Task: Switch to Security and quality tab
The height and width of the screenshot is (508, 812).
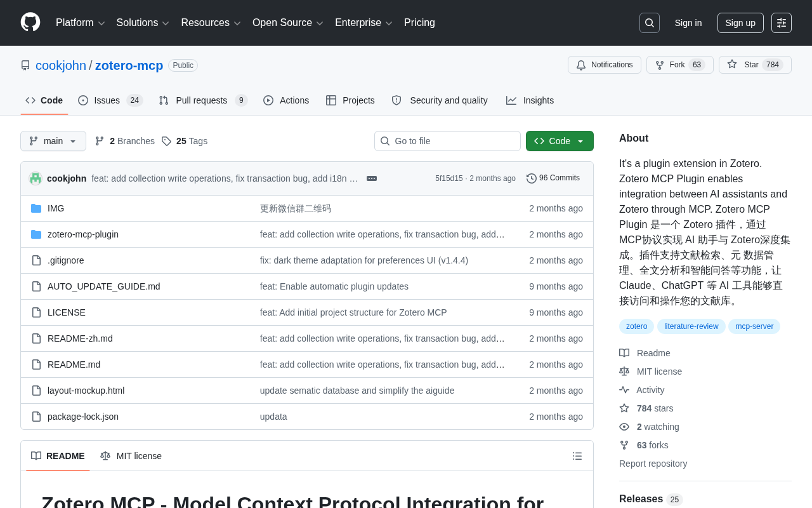Action: click(x=440, y=100)
